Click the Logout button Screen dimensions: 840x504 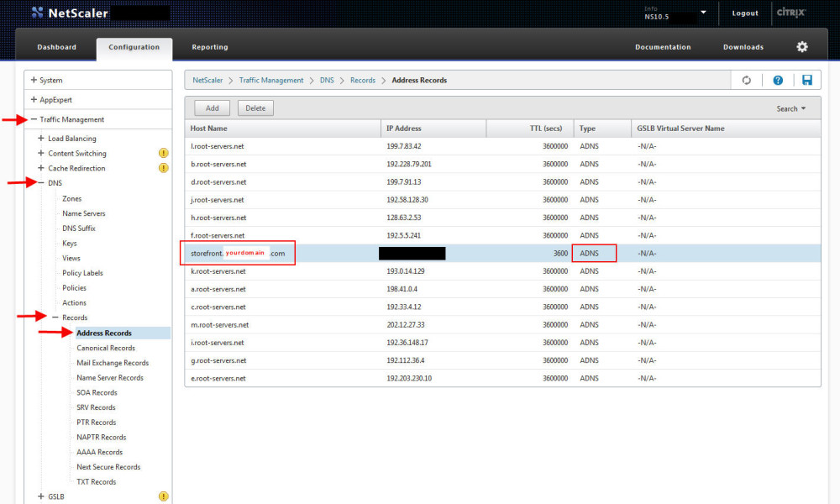[x=744, y=13]
